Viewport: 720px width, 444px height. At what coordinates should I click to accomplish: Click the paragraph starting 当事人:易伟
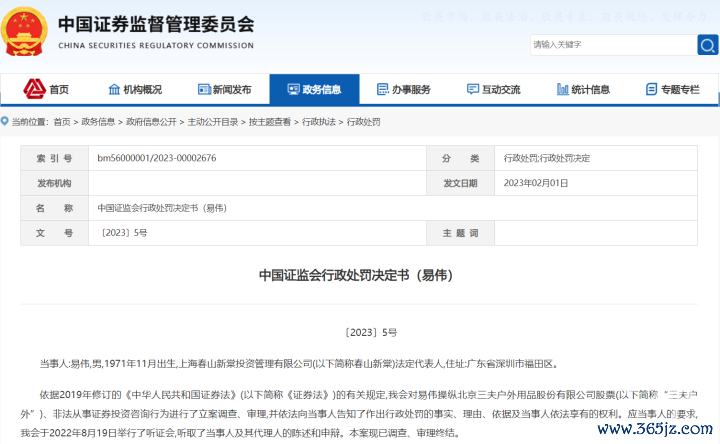pos(299,364)
